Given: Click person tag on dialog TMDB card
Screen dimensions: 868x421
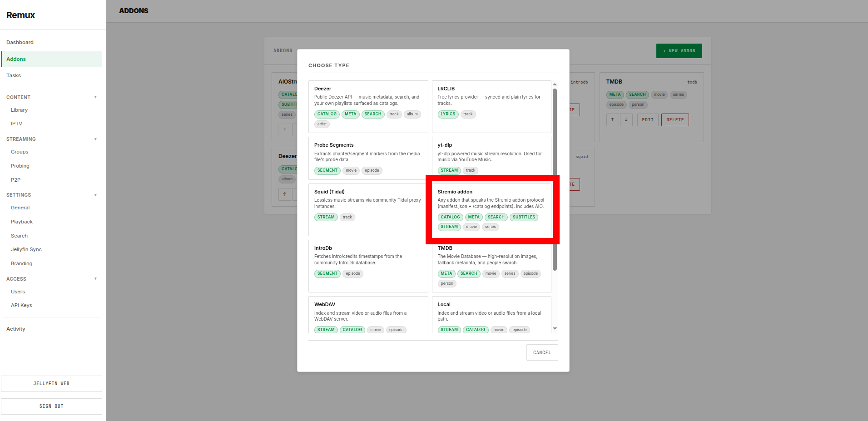Looking at the screenshot, I should pyautogui.click(x=447, y=283).
